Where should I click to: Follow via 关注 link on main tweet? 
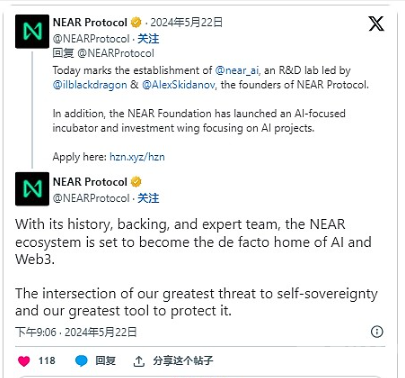click(x=148, y=198)
